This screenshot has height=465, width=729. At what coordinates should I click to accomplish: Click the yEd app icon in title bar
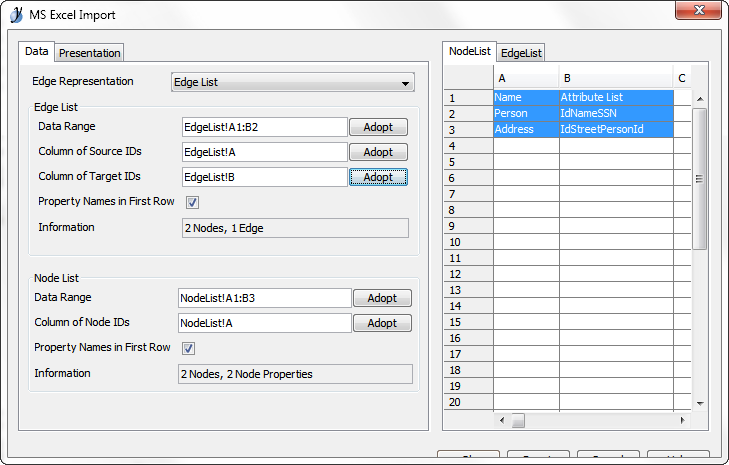tap(16, 15)
